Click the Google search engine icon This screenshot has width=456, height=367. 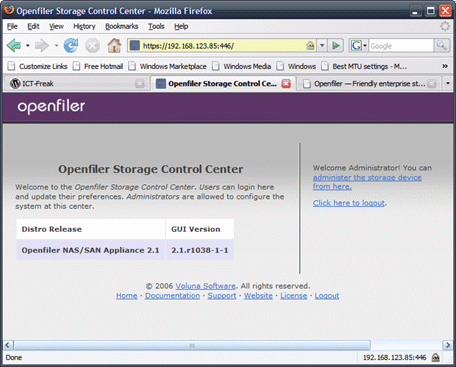coord(356,45)
